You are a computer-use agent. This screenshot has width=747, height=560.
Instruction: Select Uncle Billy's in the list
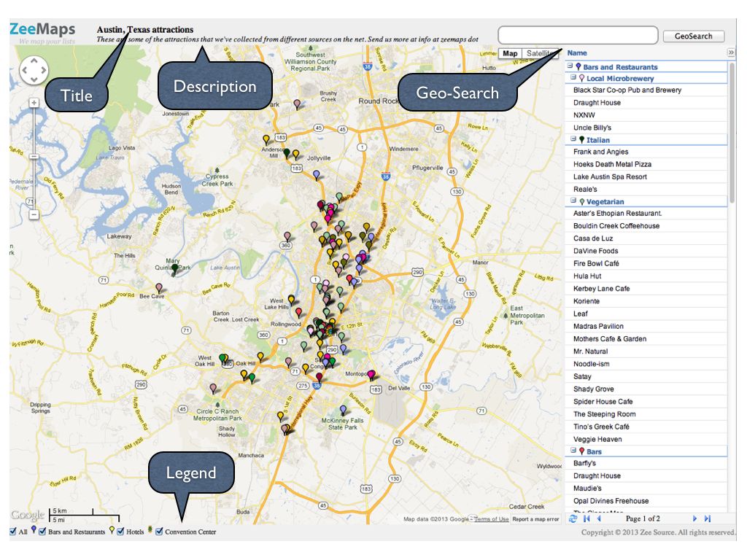(x=646, y=128)
